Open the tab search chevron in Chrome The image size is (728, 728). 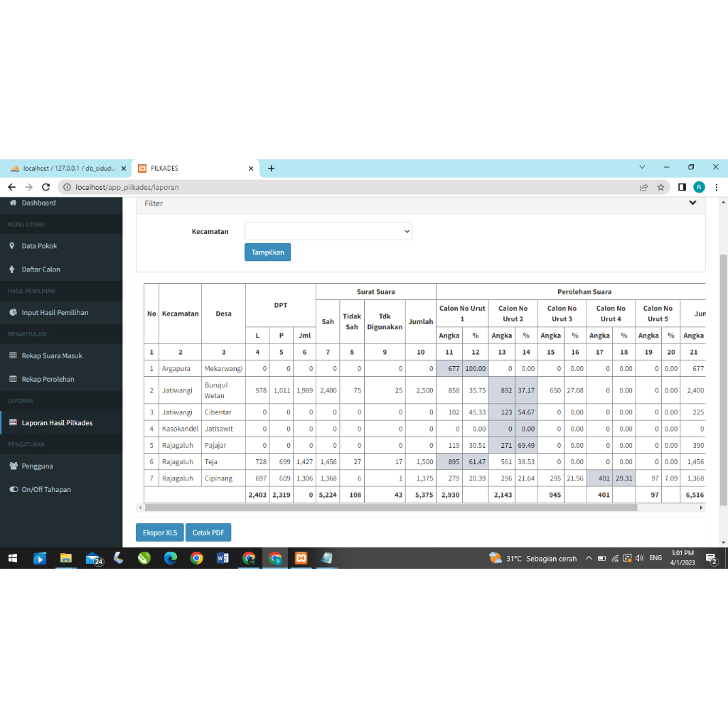(x=642, y=167)
